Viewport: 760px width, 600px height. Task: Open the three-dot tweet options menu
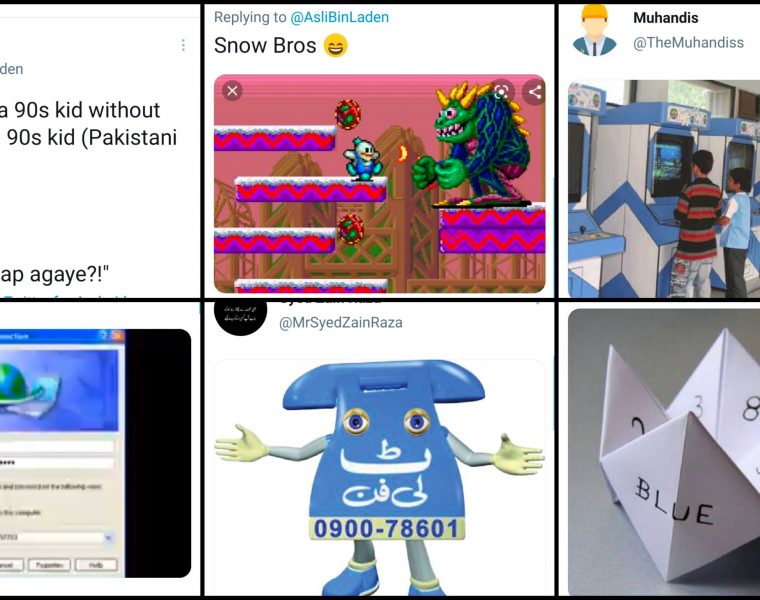point(183,45)
